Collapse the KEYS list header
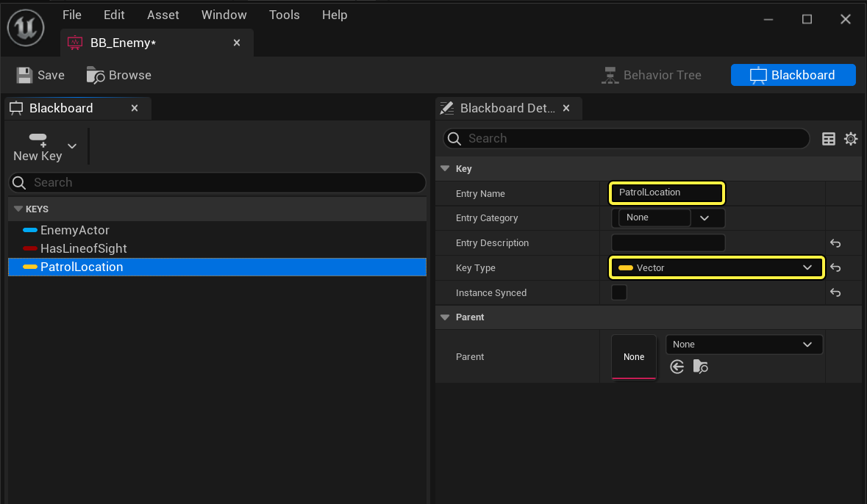This screenshot has height=504, width=867. [18, 209]
